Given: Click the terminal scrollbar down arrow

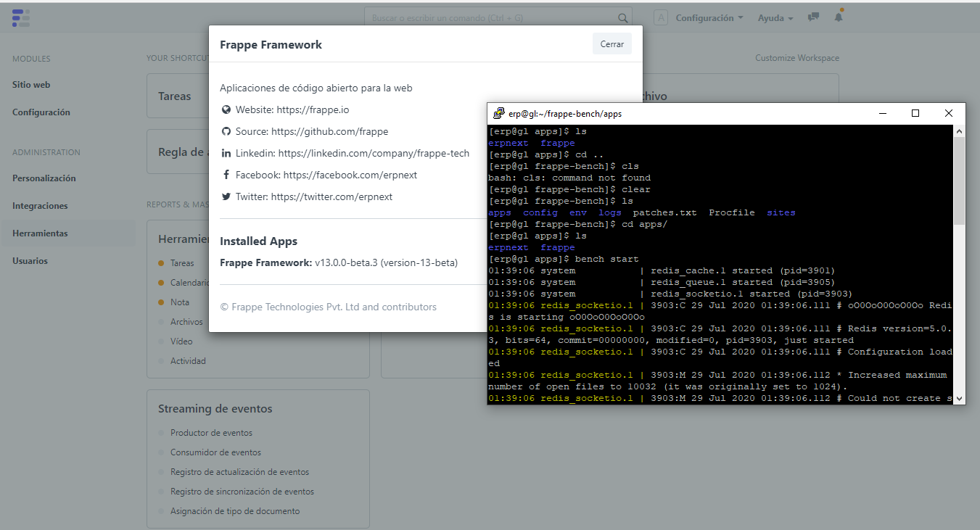Looking at the screenshot, I should click(959, 398).
